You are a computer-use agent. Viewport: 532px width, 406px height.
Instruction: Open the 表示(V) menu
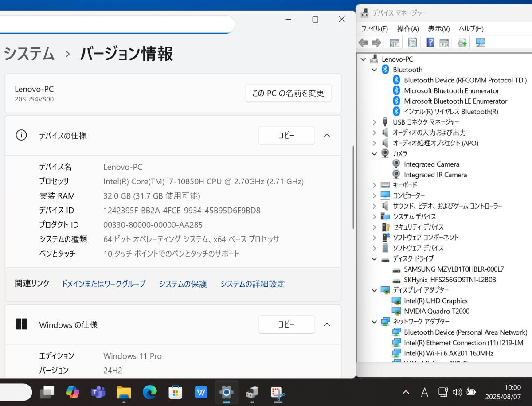(438, 29)
